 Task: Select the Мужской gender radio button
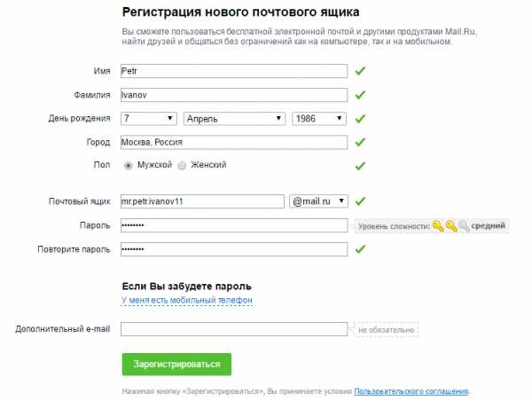tap(129, 165)
